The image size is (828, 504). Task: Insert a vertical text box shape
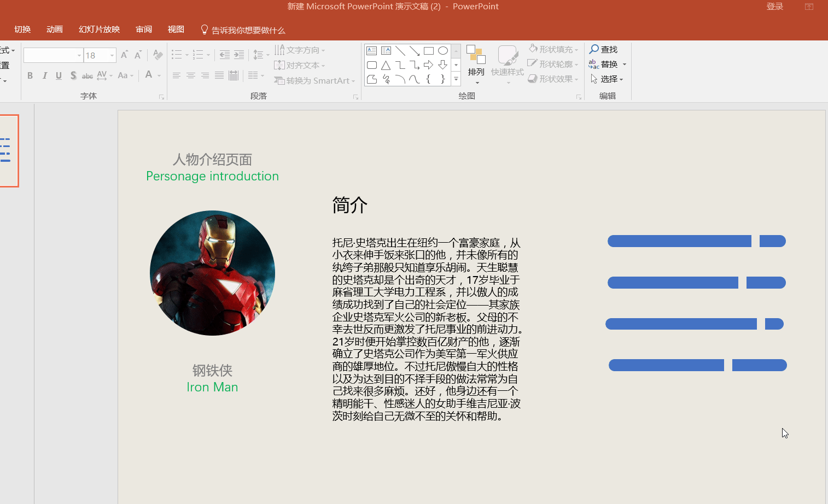(x=386, y=51)
